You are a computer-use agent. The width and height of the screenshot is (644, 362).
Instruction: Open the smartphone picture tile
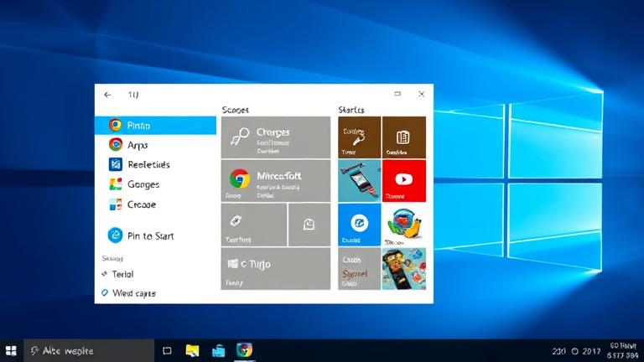[x=360, y=181]
